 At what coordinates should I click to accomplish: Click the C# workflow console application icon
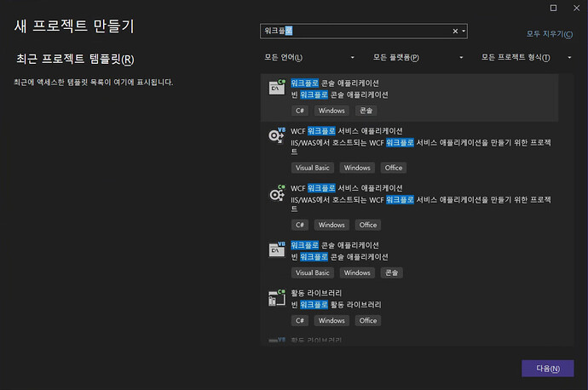[277, 86]
